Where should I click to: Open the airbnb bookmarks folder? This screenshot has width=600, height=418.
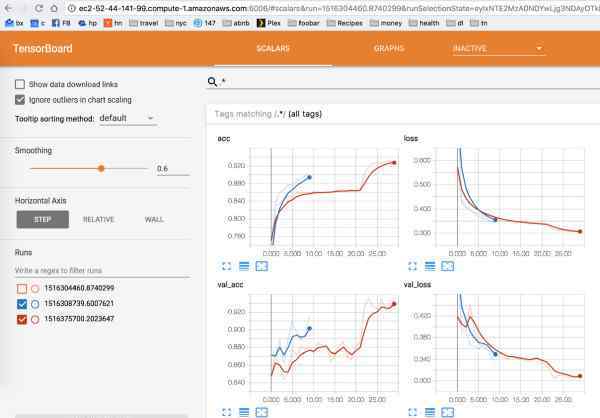click(x=236, y=23)
